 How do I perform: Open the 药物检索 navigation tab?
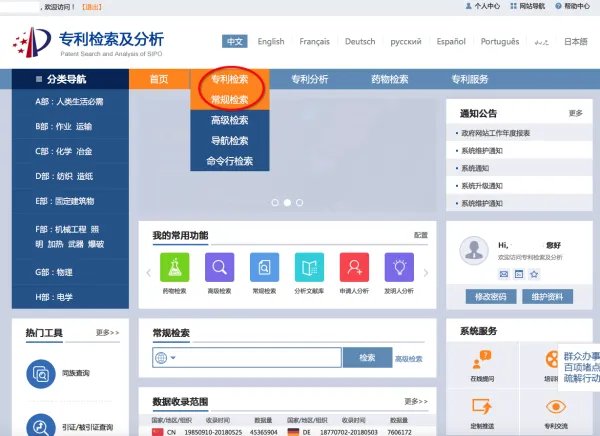(x=390, y=79)
